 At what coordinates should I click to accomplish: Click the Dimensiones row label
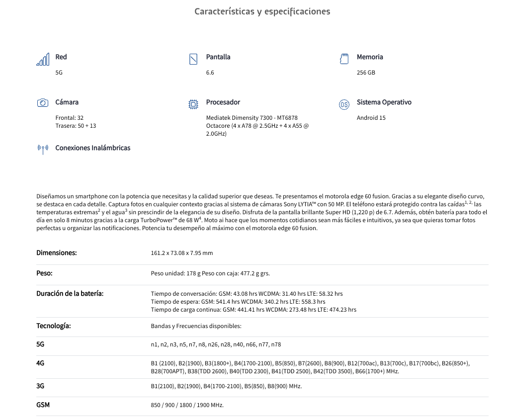[x=57, y=252]
